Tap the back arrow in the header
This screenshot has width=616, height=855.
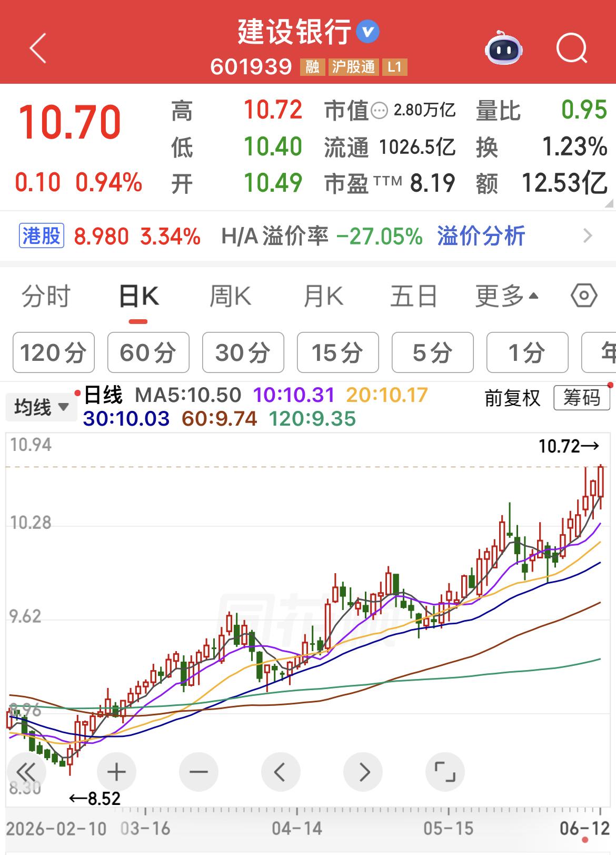(x=38, y=48)
